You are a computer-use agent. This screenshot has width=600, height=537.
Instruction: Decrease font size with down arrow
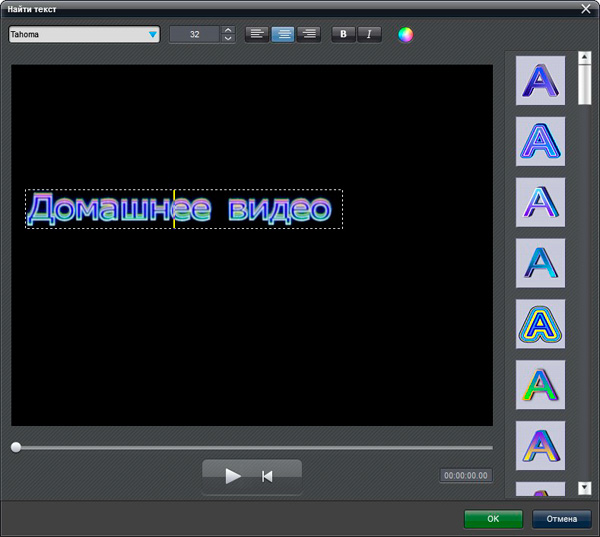tap(227, 39)
